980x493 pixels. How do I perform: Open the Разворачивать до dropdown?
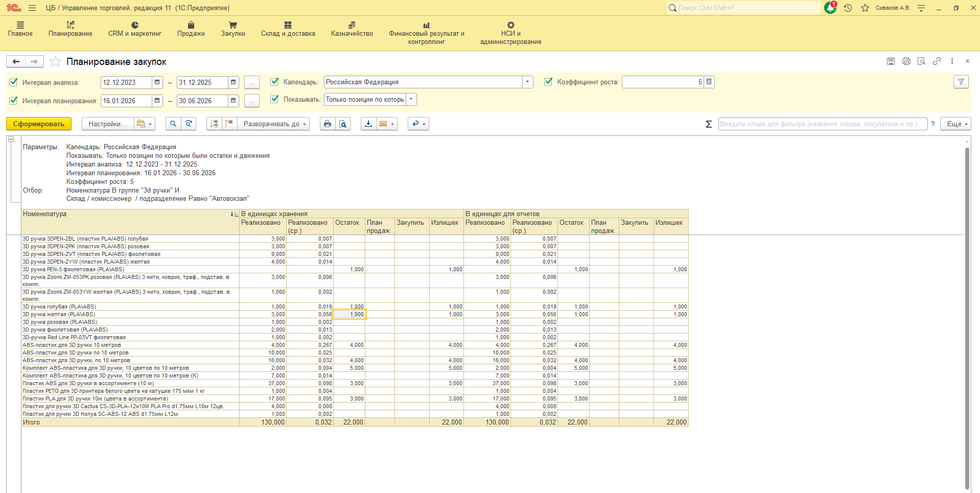276,124
